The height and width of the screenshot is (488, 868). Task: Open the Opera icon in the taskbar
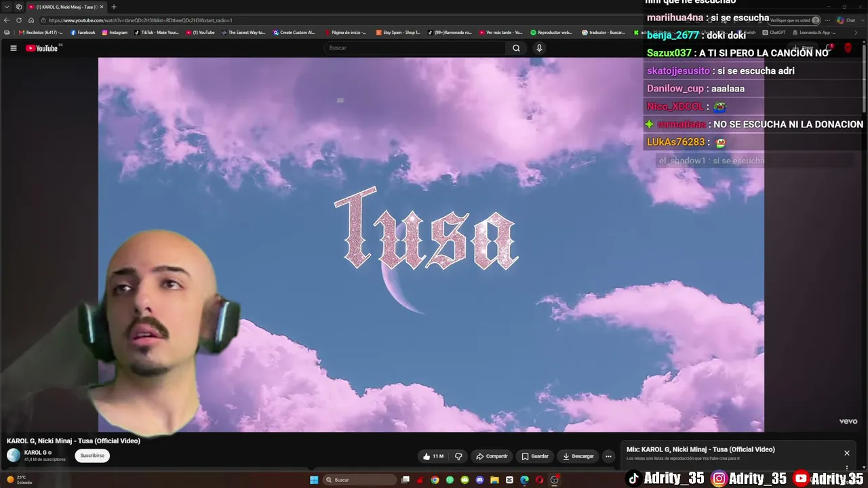(x=539, y=480)
